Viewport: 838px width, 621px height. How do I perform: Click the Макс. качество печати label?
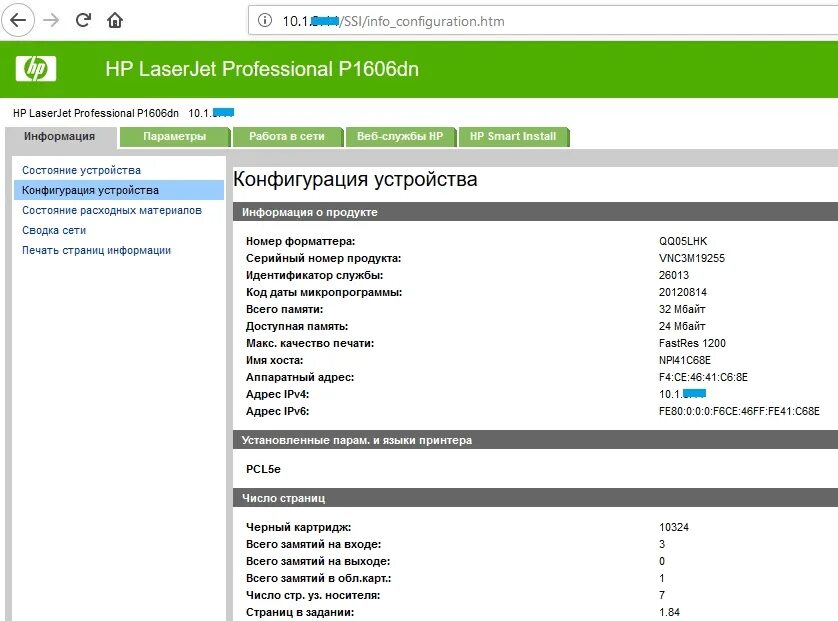[310, 343]
